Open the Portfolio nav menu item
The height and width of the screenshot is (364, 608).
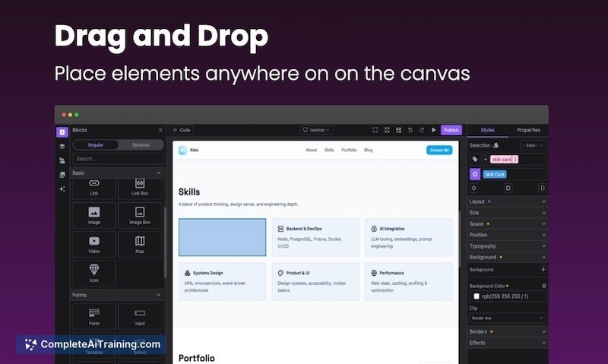(349, 150)
